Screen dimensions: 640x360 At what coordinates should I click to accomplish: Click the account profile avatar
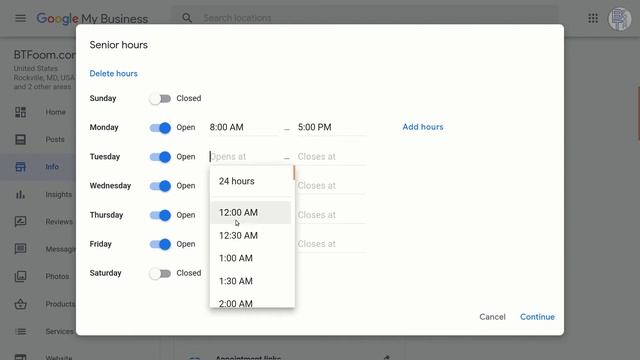click(x=620, y=19)
